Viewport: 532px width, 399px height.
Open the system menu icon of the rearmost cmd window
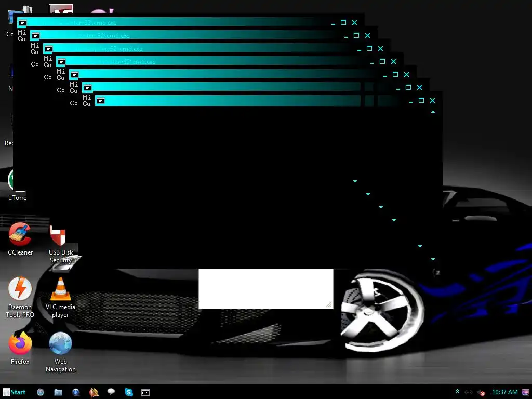[22, 23]
